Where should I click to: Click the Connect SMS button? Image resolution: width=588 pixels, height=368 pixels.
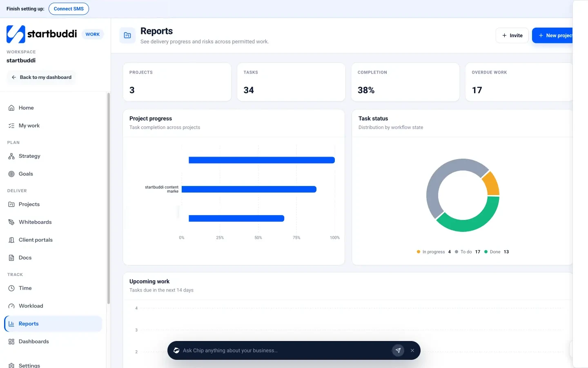tap(69, 9)
